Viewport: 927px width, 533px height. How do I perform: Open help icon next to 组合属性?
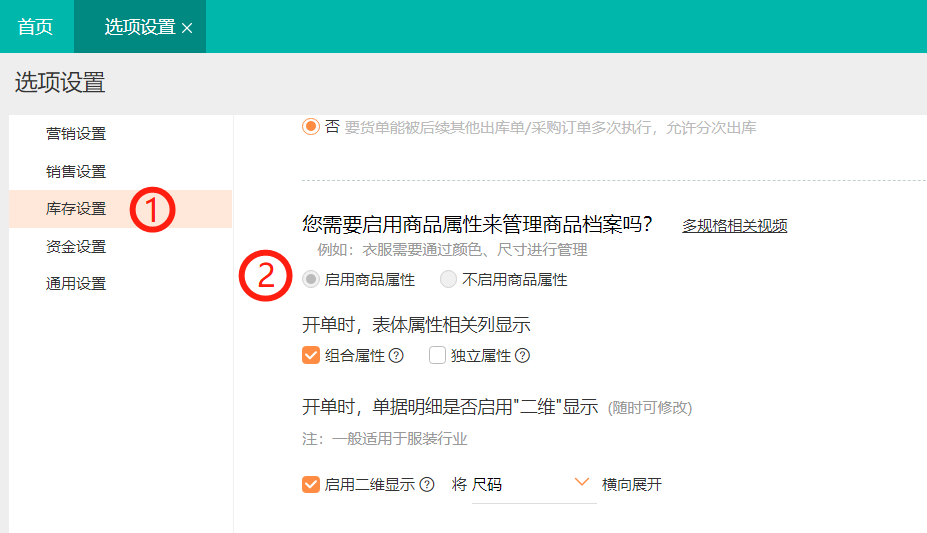[396, 356]
